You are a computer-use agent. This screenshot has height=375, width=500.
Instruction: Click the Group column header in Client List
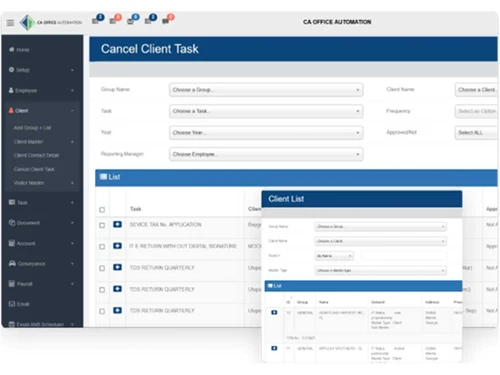point(303,302)
